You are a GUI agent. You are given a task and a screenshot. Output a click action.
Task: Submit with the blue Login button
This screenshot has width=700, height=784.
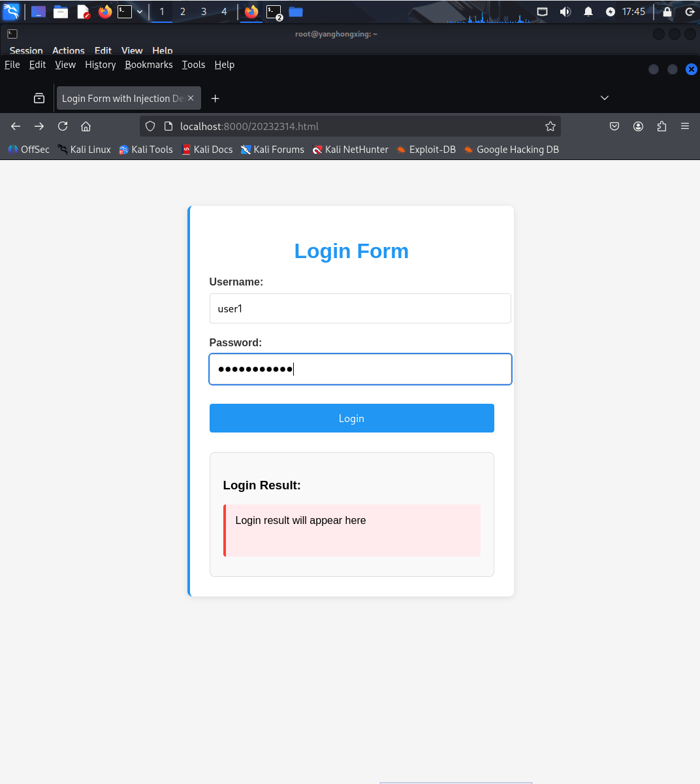351,418
